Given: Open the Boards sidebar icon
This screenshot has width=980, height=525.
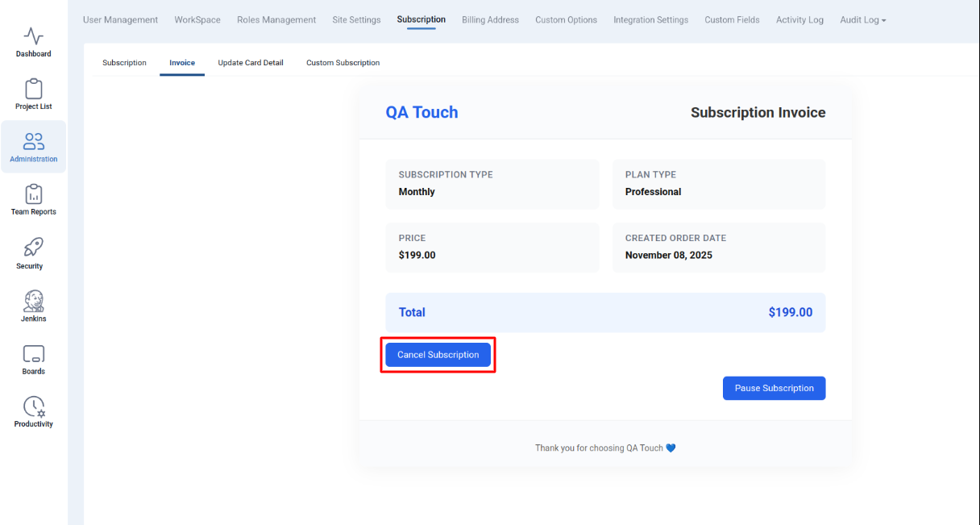Looking at the screenshot, I should [x=33, y=354].
